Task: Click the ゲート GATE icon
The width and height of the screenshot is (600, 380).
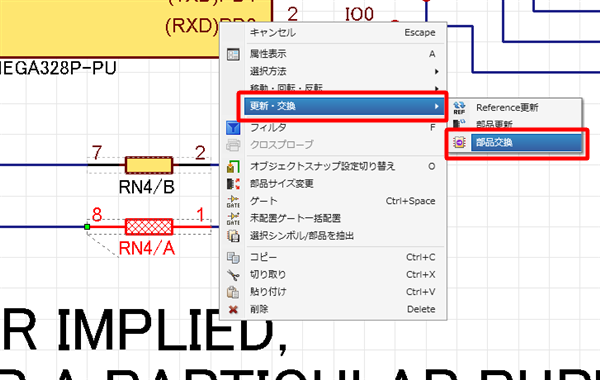Action: [x=233, y=201]
